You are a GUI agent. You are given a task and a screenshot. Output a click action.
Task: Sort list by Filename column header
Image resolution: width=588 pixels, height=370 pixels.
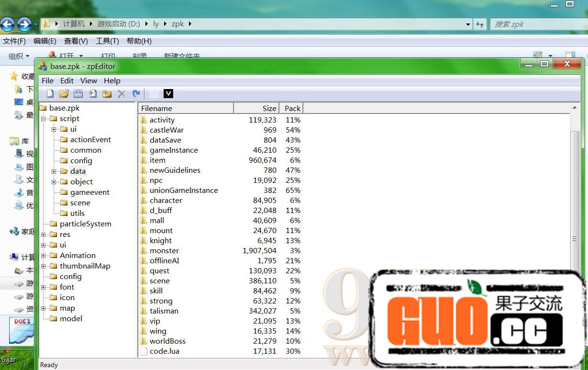(x=186, y=108)
